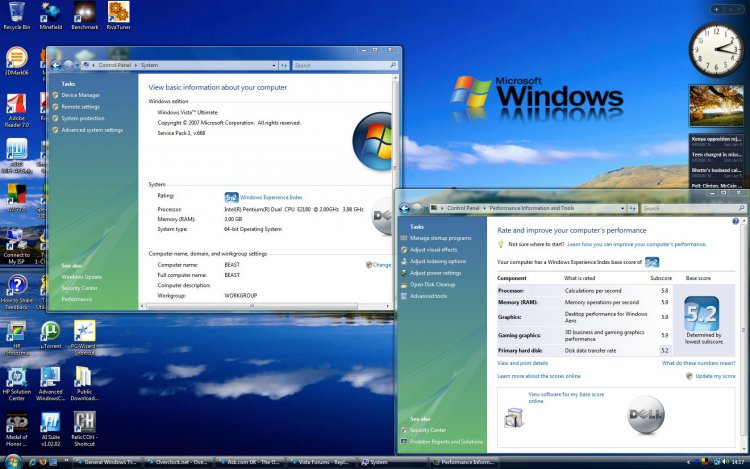The image size is (750, 469).
Task: Click the horizontal scrollbar in System window
Action: click(x=252, y=306)
